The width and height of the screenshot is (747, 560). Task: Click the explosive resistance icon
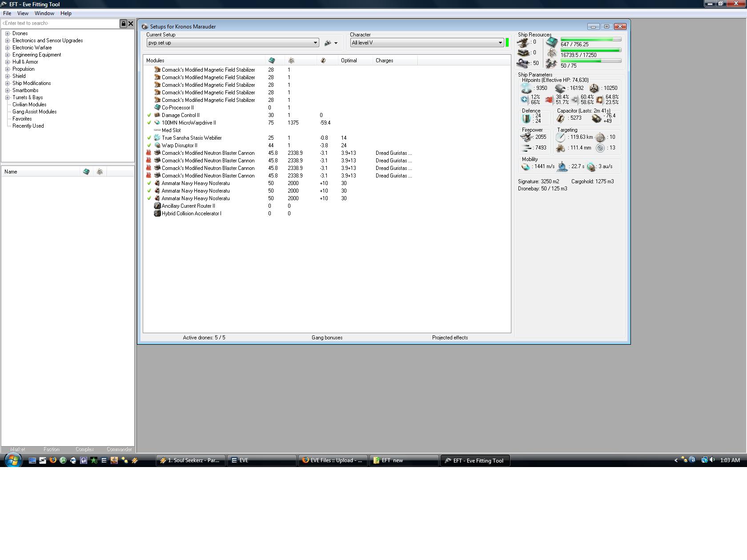click(x=599, y=100)
